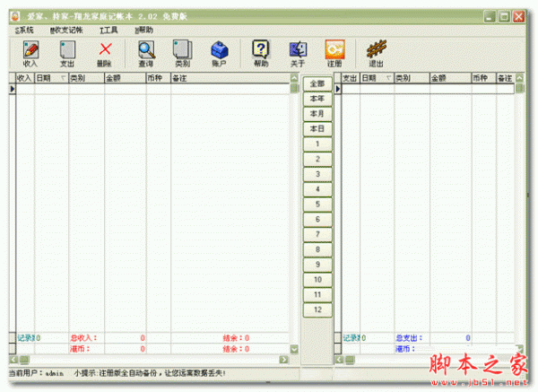Click the 当前用户：admin status text
538x392 pixels.
37,373
